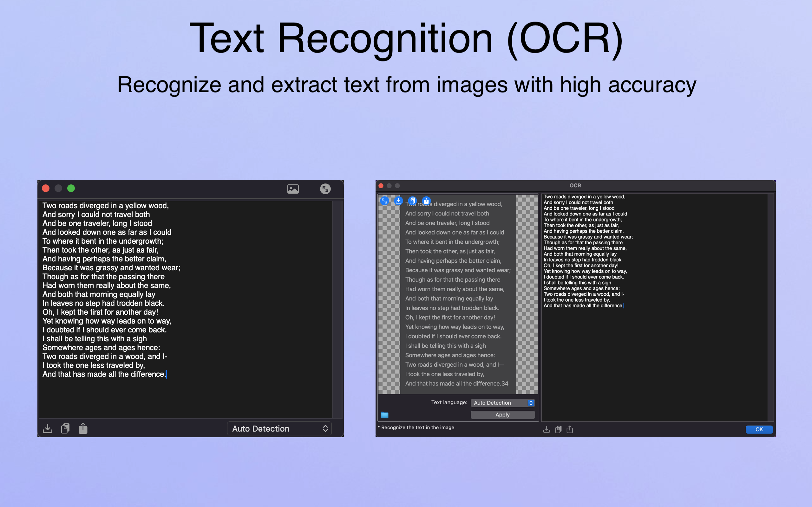Click the blue download icon over image preview
This screenshot has width=812, height=507.
click(x=398, y=201)
